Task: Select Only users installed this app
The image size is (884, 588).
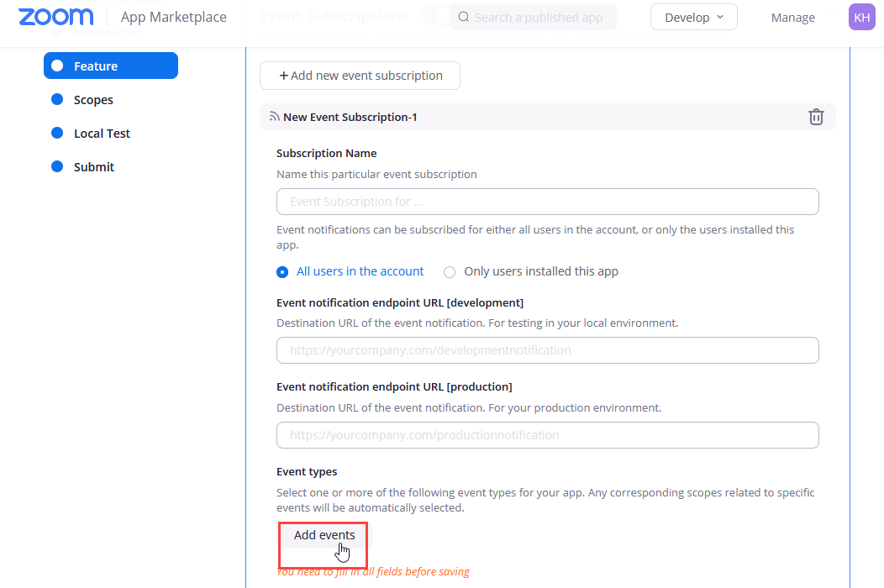Action: coord(450,271)
